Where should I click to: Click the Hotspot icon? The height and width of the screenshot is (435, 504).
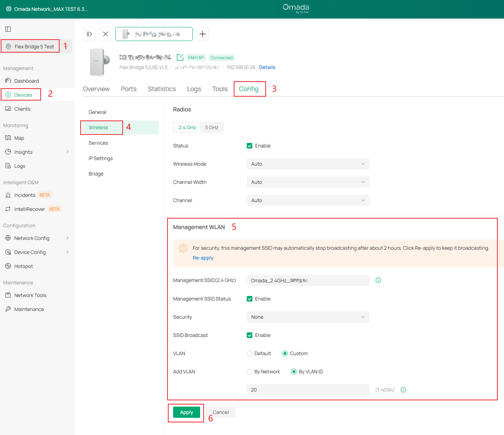(8, 266)
